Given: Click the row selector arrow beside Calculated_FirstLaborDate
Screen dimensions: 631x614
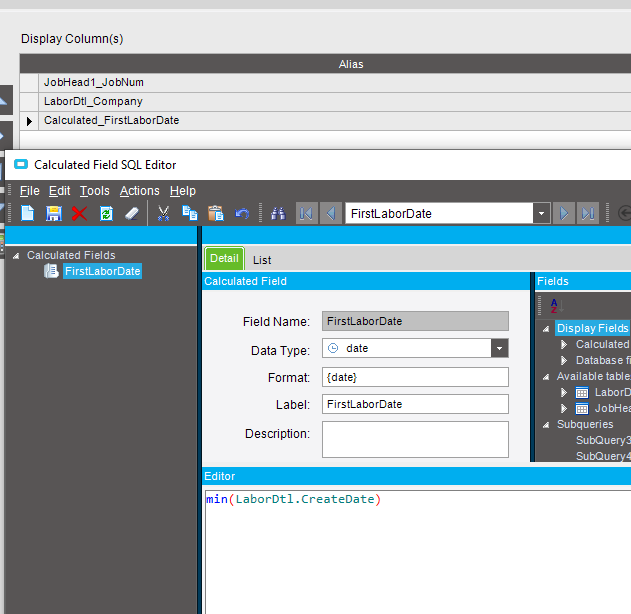Looking at the screenshot, I should [29, 121].
